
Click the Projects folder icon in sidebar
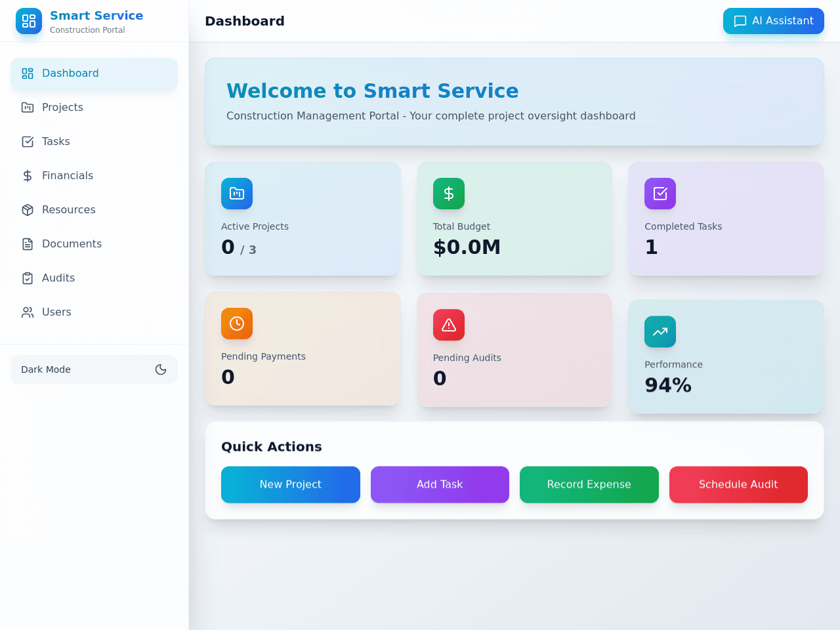[x=28, y=108]
